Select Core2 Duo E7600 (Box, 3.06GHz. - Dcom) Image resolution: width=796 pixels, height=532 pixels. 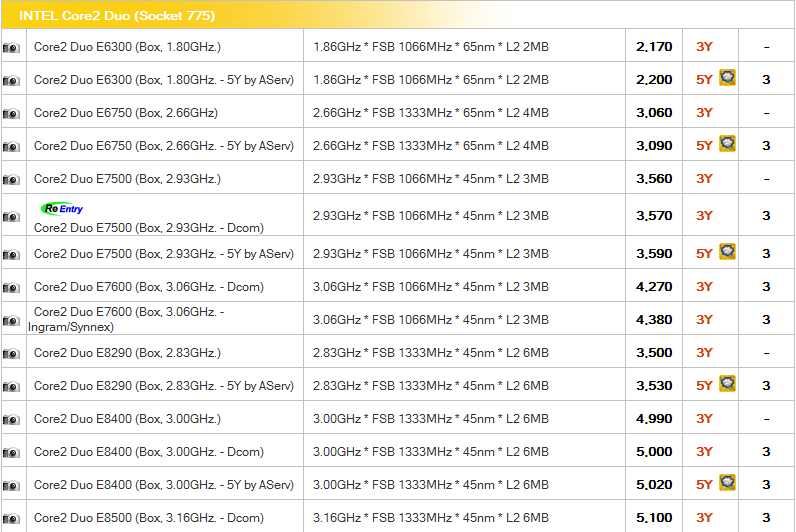click(x=148, y=287)
